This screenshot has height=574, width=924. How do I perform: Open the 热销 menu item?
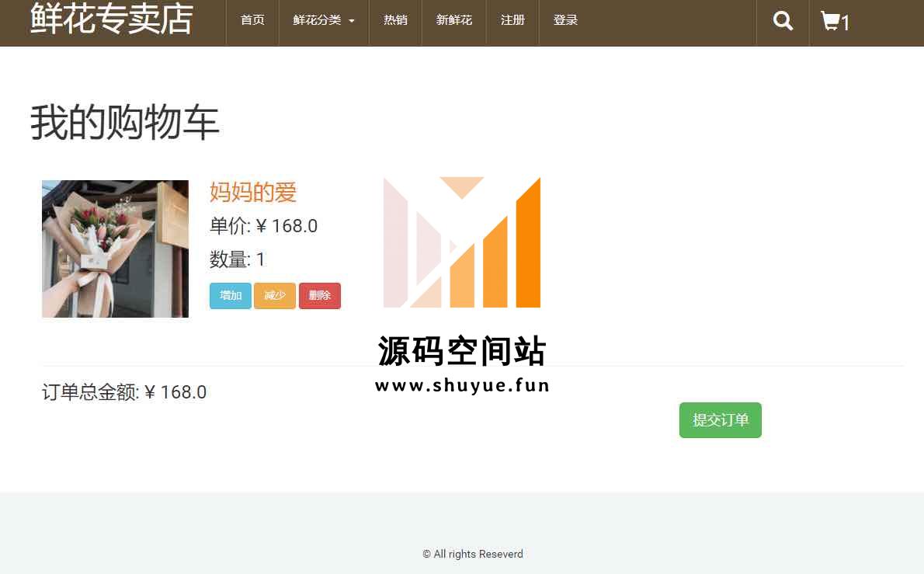point(395,20)
